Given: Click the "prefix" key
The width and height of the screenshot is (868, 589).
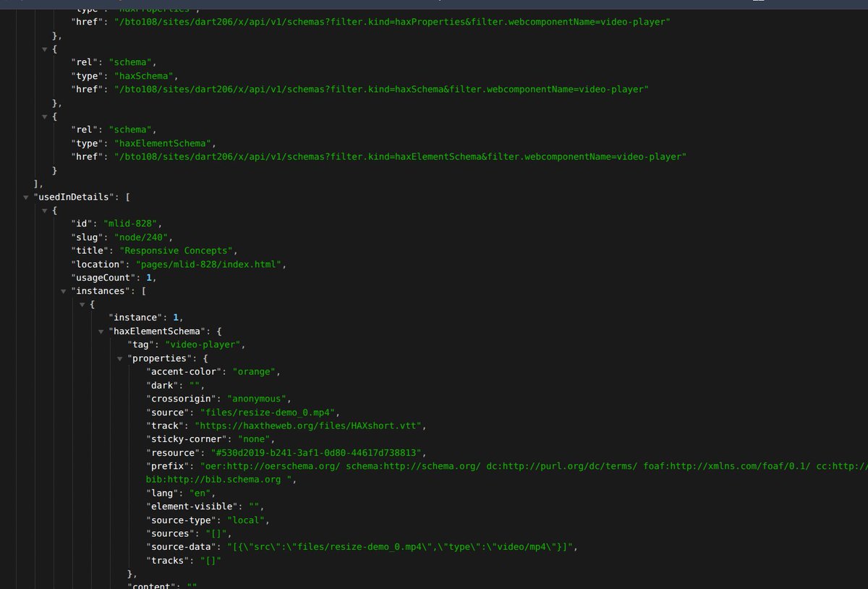Looking at the screenshot, I should [x=167, y=466].
